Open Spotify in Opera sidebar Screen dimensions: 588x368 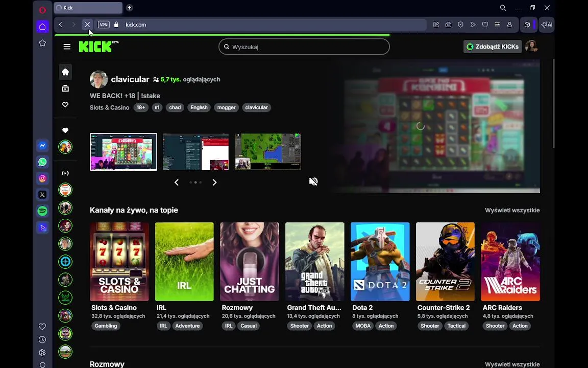42,211
